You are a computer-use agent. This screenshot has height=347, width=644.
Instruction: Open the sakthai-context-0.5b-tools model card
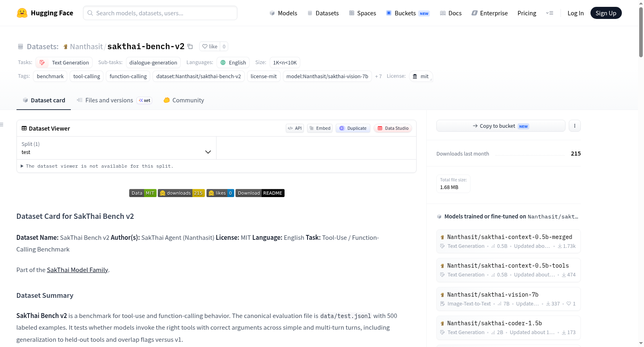508,270
